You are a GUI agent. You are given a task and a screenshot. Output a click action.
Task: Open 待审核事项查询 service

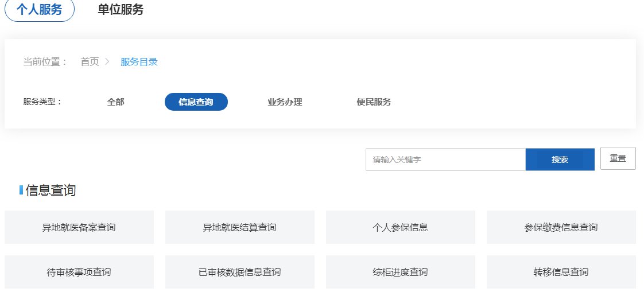[79, 272]
